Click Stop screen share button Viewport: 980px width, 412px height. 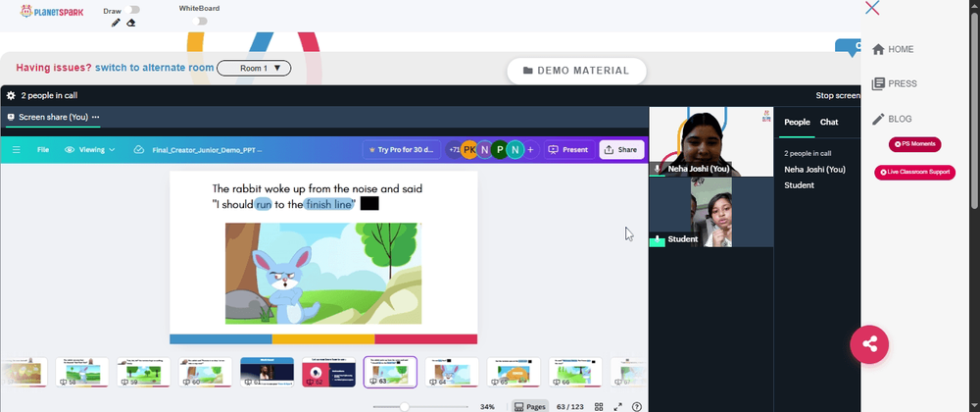pos(838,96)
